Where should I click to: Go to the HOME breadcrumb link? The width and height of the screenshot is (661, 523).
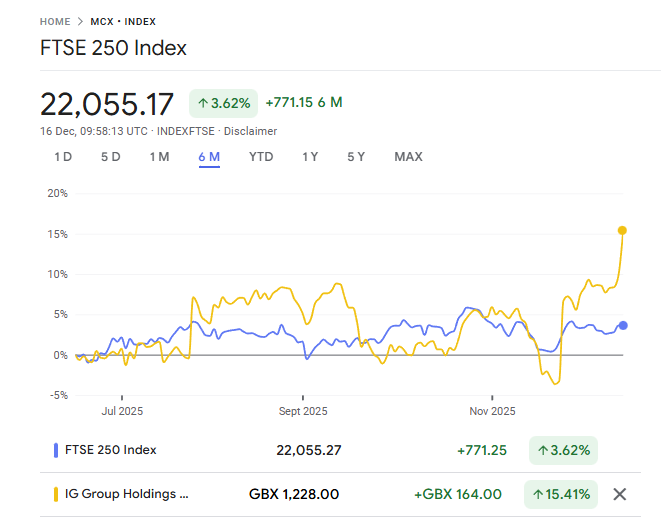(55, 22)
